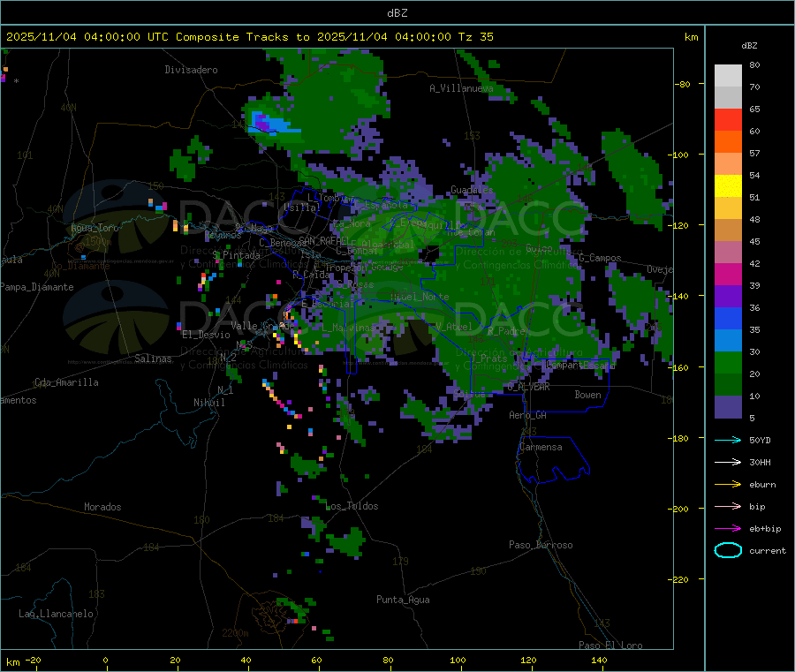Click the bip pink arrow legend icon
The image size is (795, 672).
pyautogui.click(x=728, y=506)
